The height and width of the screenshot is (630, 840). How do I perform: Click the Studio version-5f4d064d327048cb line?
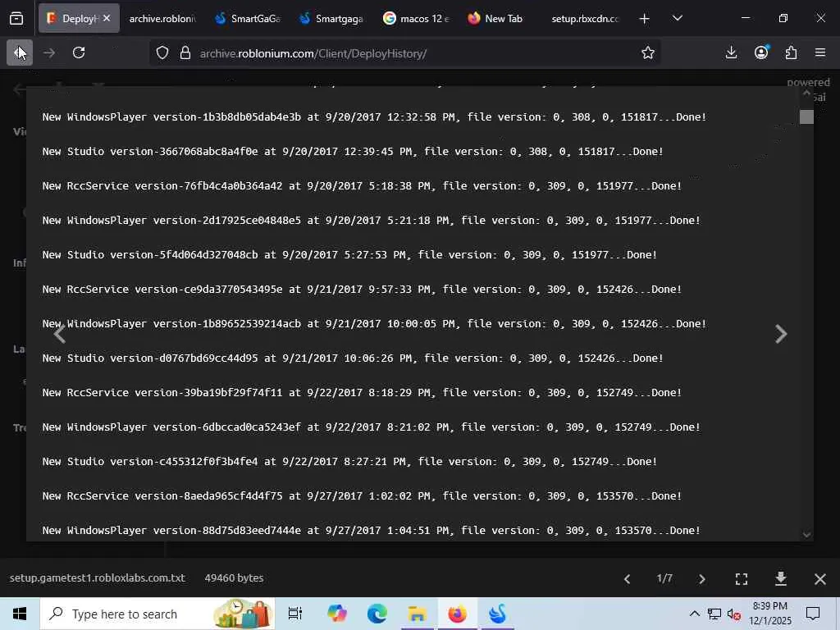coord(349,254)
